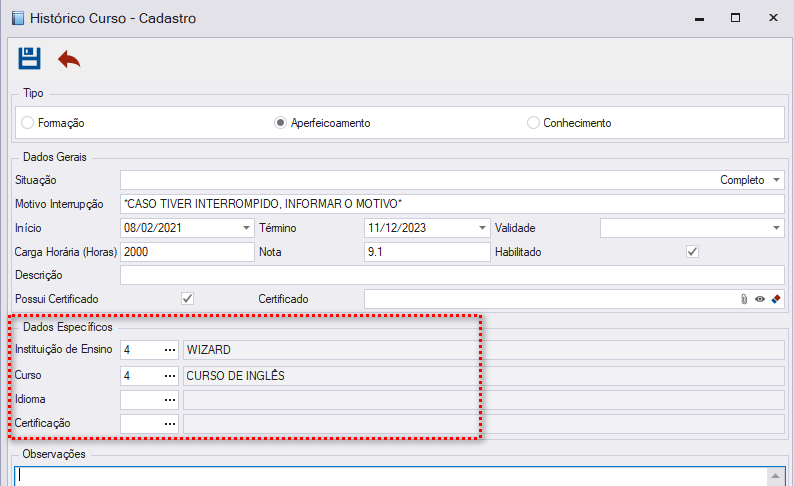Save the course record with floppy icon
This screenshot has width=794, height=486.
coord(29,58)
